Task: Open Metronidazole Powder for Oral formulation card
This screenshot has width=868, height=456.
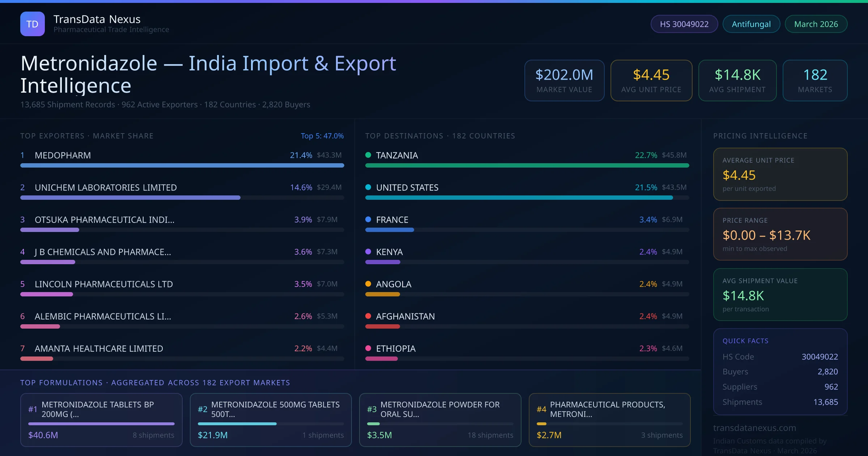Action: click(440, 420)
